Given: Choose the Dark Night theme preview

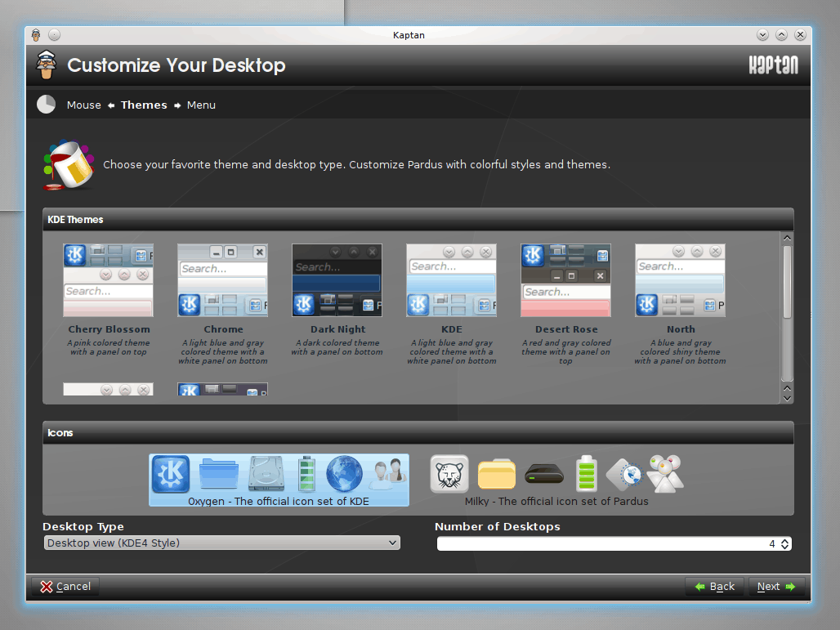Looking at the screenshot, I should pos(337,280).
